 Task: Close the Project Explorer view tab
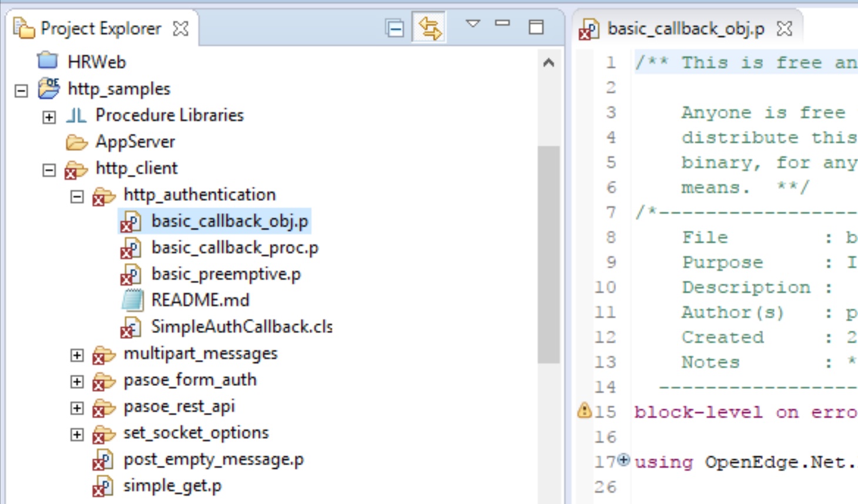pyautogui.click(x=181, y=28)
